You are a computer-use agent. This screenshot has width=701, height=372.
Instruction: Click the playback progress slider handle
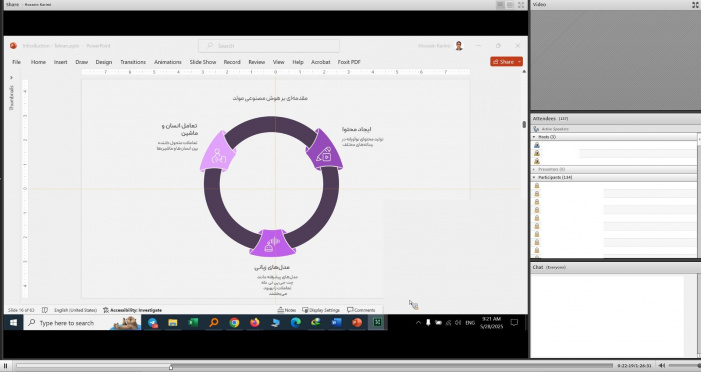[x=171, y=367]
